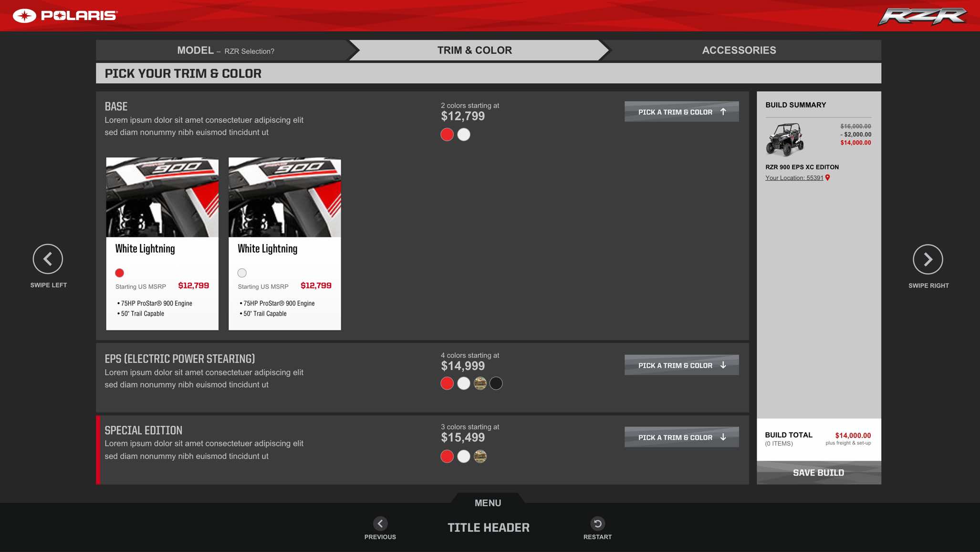Select black color swatch under EPS trim
Screen dimensions: 980x552
point(496,383)
